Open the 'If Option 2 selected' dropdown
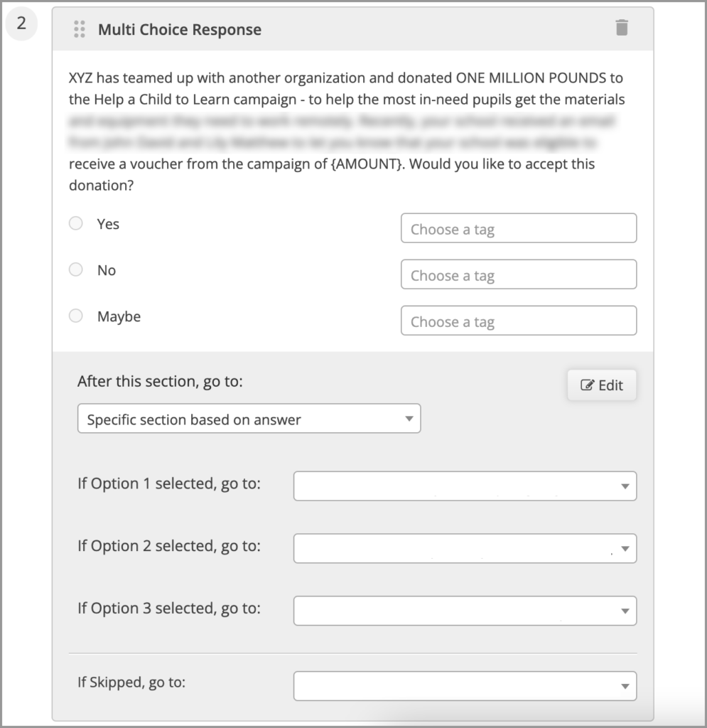The width and height of the screenshot is (707, 728). tap(465, 548)
